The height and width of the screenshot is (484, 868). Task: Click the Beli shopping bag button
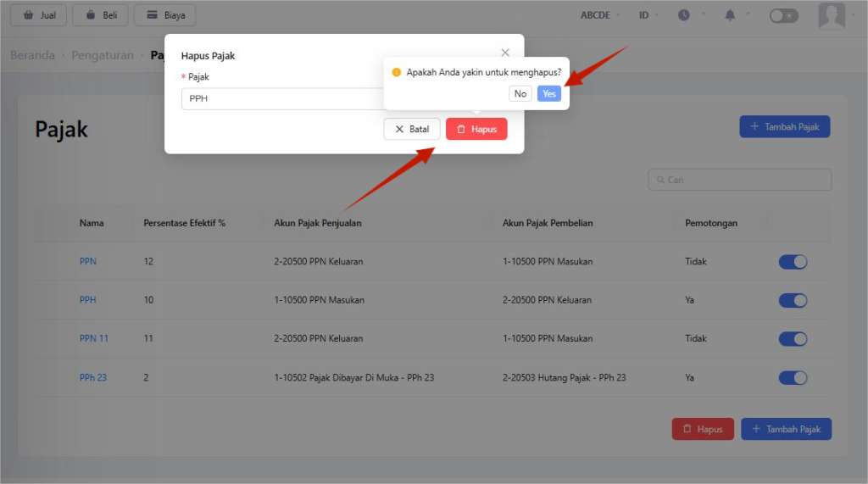pyautogui.click(x=100, y=15)
